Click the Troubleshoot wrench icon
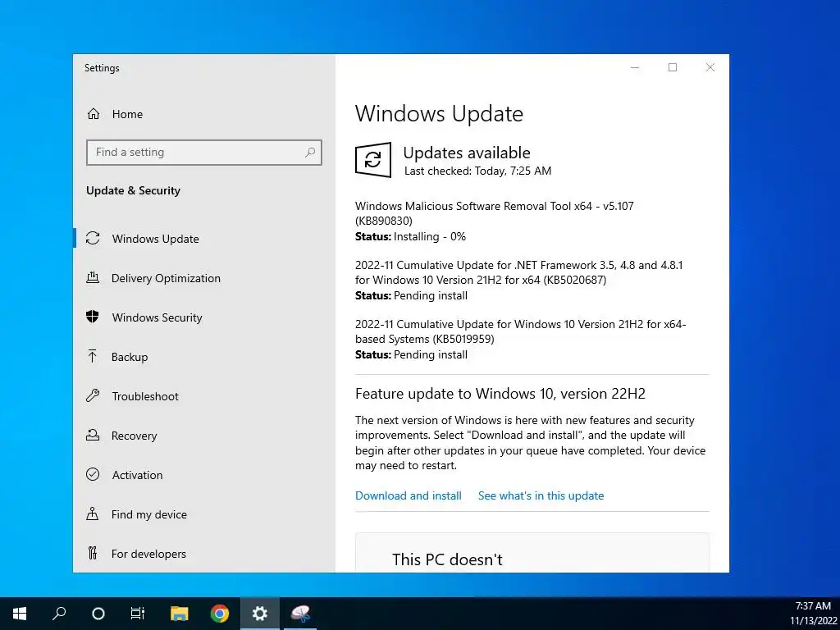Image resolution: width=840 pixels, height=630 pixels. [93, 396]
